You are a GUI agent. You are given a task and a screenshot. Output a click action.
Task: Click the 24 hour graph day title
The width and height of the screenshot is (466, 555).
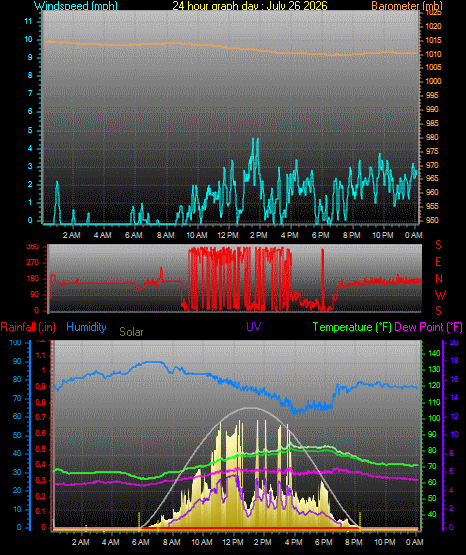click(250, 5)
